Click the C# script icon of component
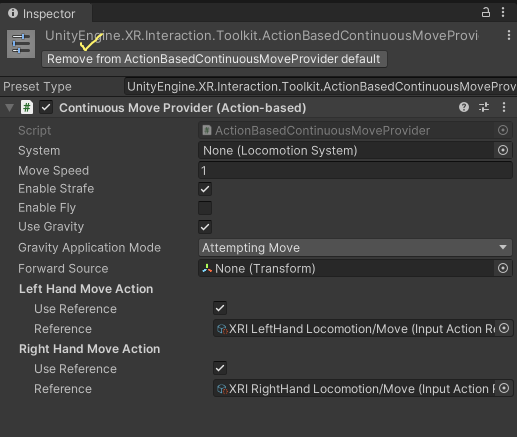Viewport: 517px width, 437px height. (27, 108)
